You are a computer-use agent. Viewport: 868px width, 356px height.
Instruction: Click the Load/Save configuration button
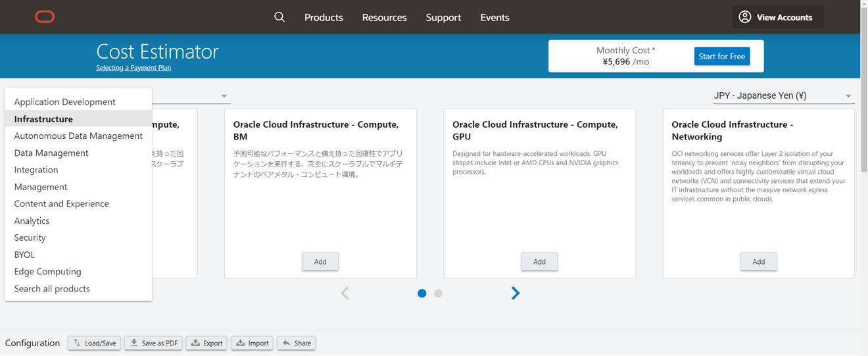tap(95, 343)
